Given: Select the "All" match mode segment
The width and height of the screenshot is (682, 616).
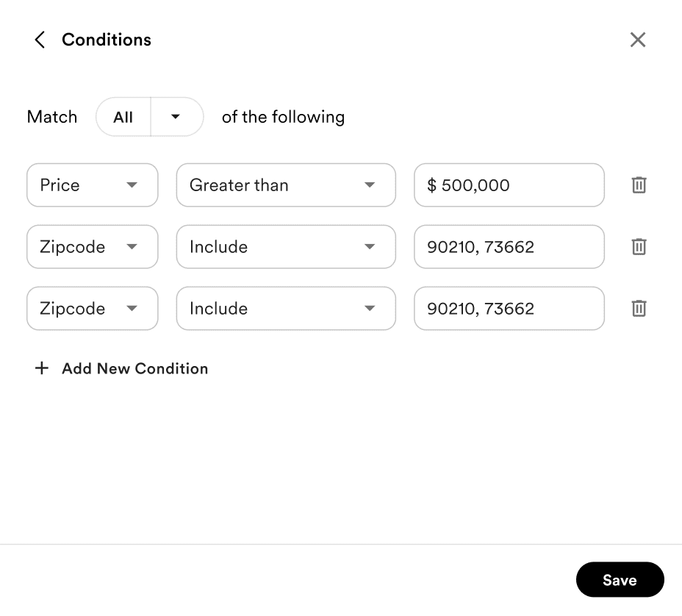Looking at the screenshot, I should pos(123,117).
